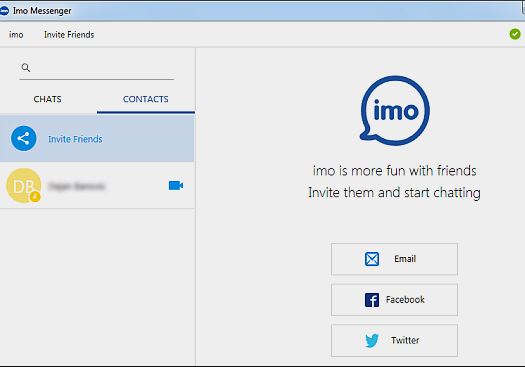
Task: Open the Invite Friends menu in menu bar
Action: 69,35
